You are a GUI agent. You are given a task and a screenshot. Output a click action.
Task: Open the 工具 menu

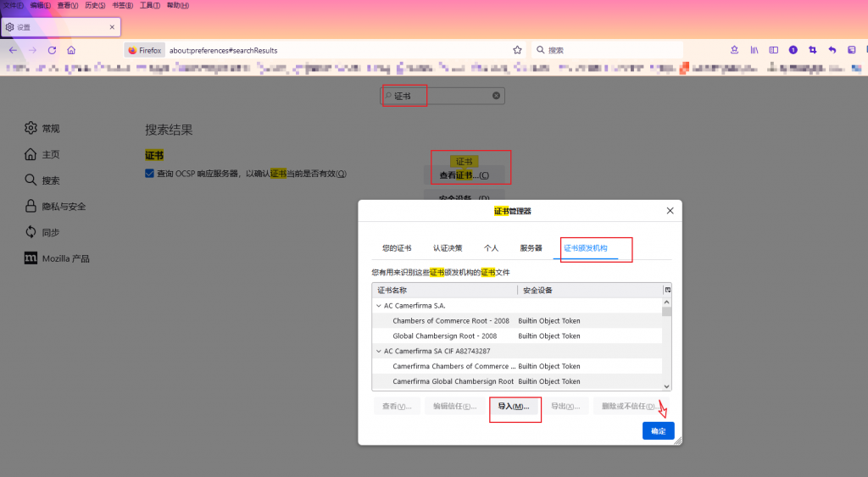point(150,6)
